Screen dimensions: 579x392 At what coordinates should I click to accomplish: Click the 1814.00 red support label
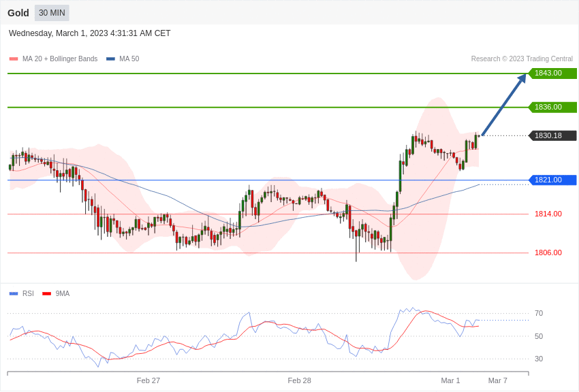(x=548, y=214)
